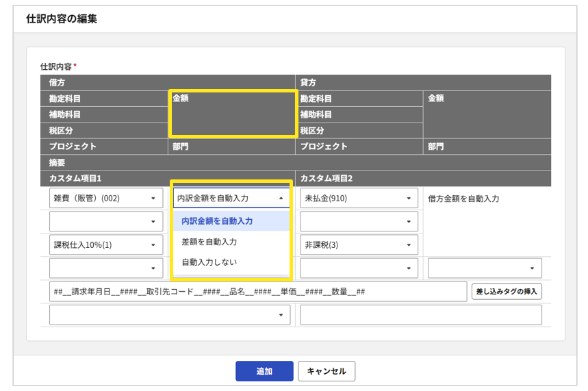Click the 摘要 field containing 請求年月日 tags
Viewport: 588px width, 391px height.
click(x=259, y=292)
